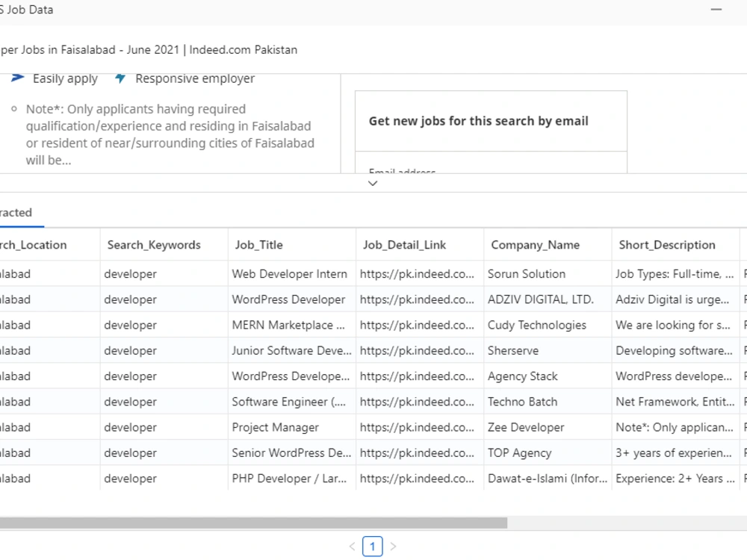Select Agency Stack's WordPress Developer title cell

(x=292, y=376)
